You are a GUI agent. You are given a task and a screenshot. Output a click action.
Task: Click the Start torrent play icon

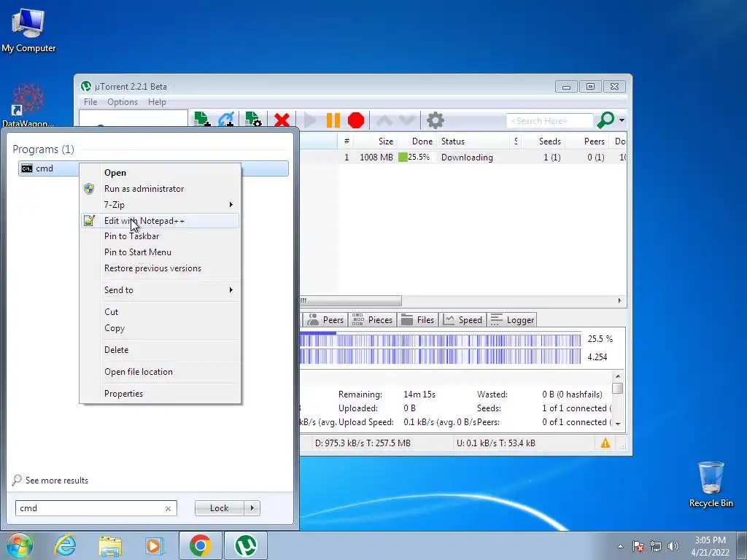click(310, 120)
